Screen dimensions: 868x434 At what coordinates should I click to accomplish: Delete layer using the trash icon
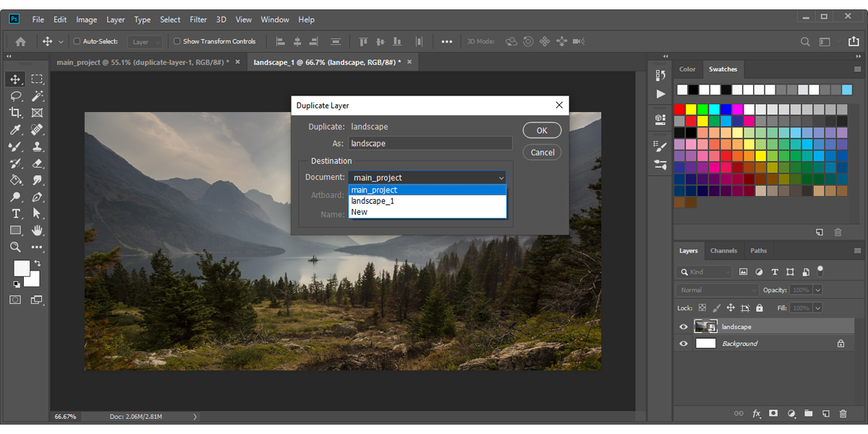tap(843, 414)
